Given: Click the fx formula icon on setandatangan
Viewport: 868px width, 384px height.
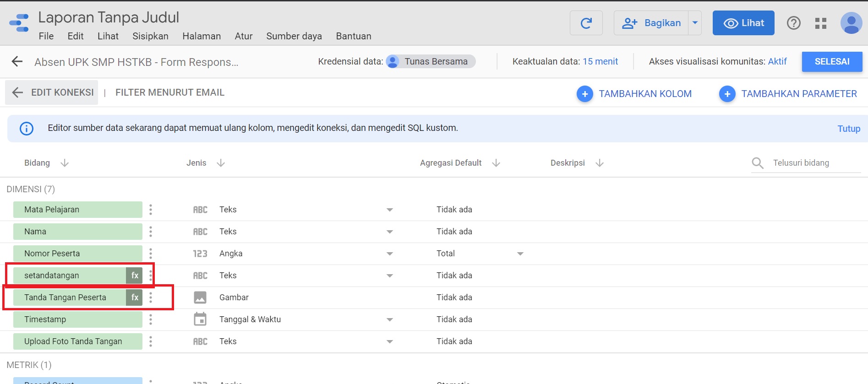Looking at the screenshot, I should click(x=135, y=276).
